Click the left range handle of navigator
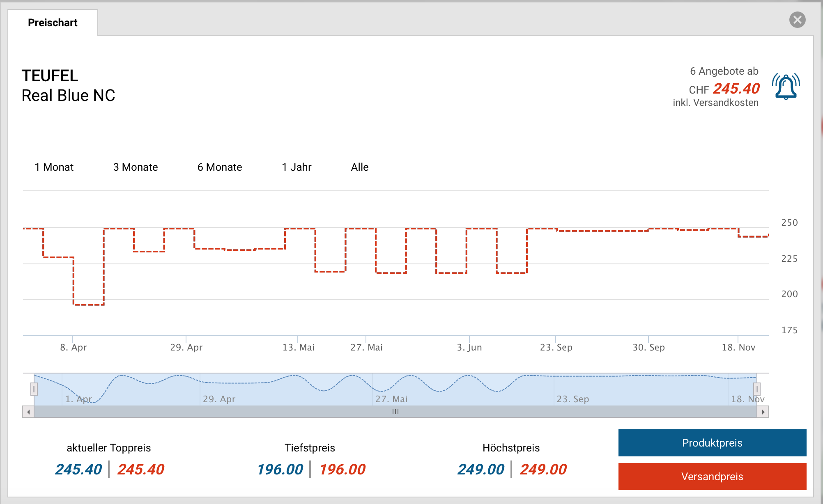823x504 pixels. 34,389
